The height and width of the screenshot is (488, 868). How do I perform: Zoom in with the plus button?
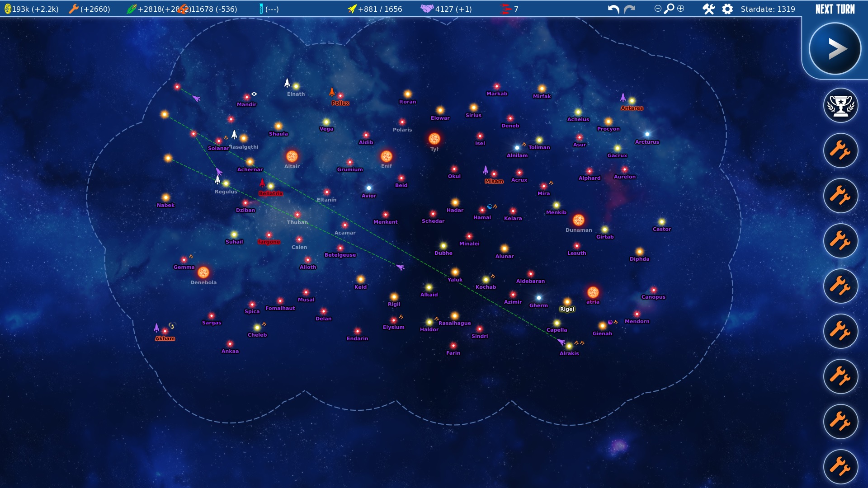click(681, 9)
